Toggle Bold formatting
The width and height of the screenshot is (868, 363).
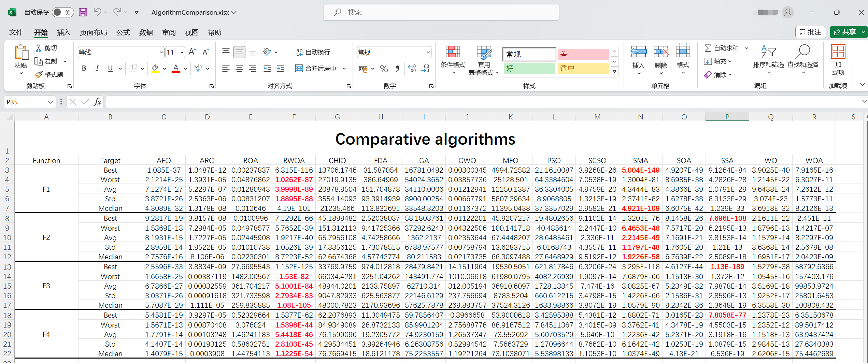point(84,69)
